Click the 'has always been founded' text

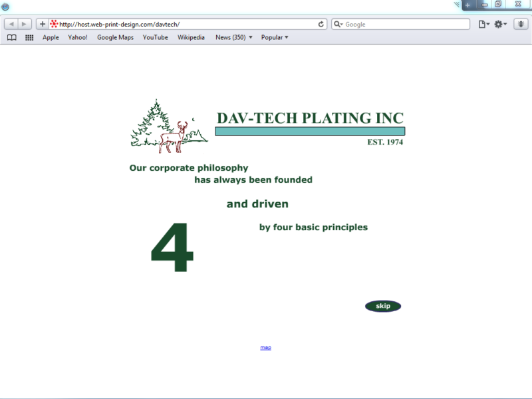tap(253, 180)
